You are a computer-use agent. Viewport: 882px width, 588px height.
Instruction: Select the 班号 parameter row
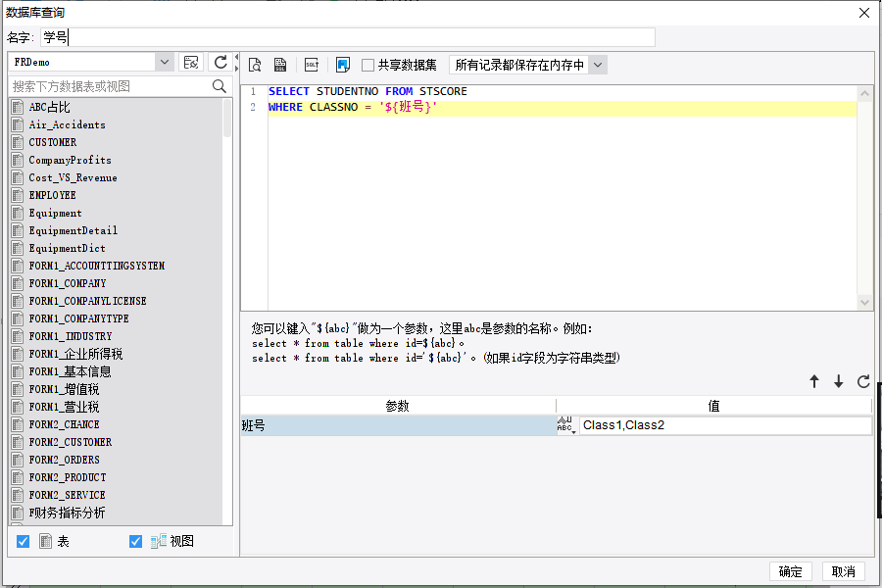pos(398,425)
